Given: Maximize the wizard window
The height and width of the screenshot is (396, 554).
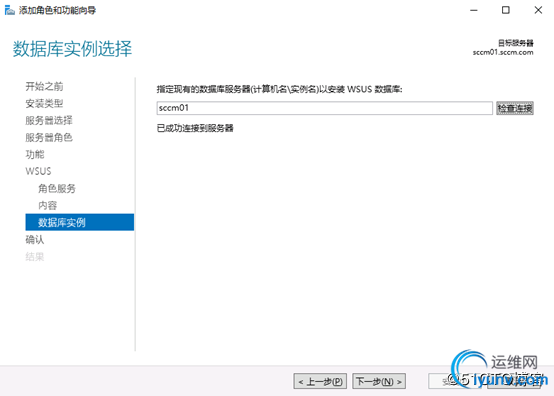Looking at the screenshot, I should click(506, 10).
